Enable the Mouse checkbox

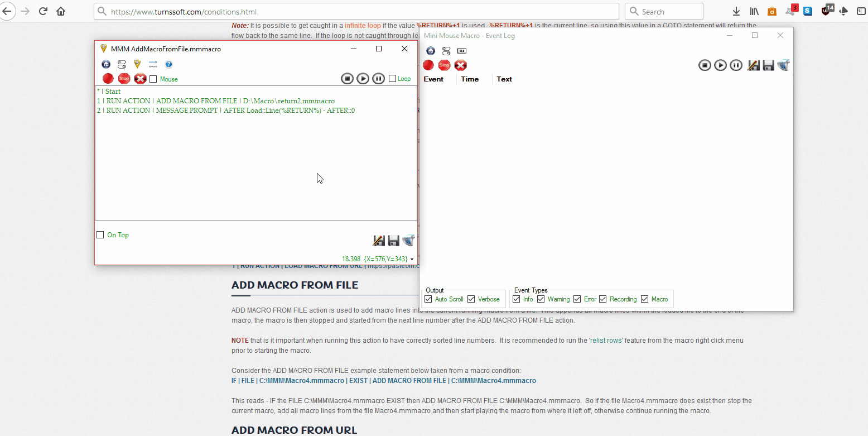pos(153,79)
